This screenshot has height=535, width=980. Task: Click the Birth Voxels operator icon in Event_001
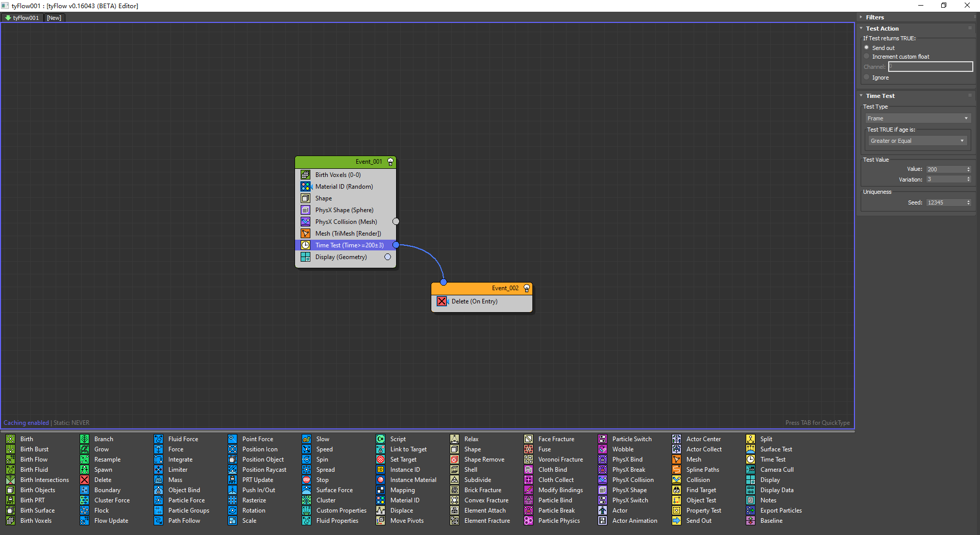305,175
